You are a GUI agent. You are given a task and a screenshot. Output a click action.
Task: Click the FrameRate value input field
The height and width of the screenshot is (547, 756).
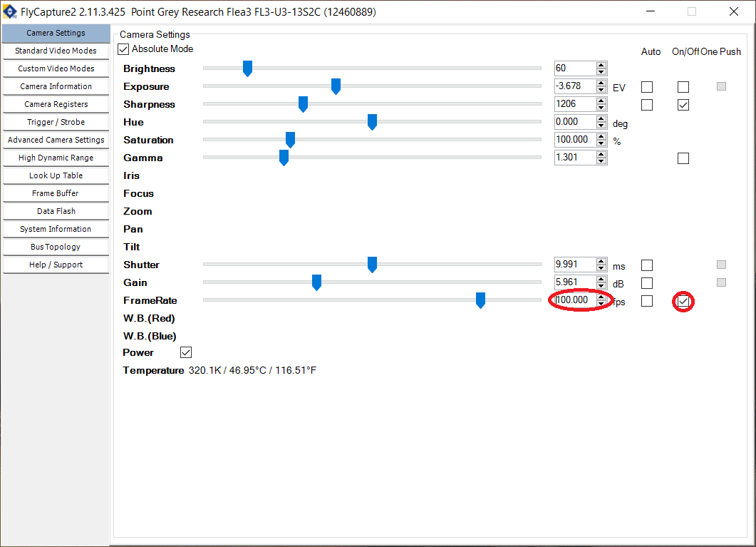click(x=574, y=300)
